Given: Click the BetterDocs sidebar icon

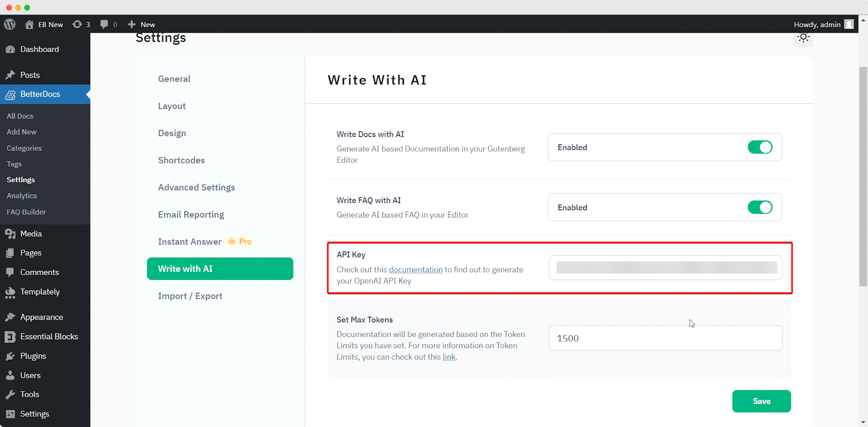Looking at the screenshot, I should [x=10, y=94].
